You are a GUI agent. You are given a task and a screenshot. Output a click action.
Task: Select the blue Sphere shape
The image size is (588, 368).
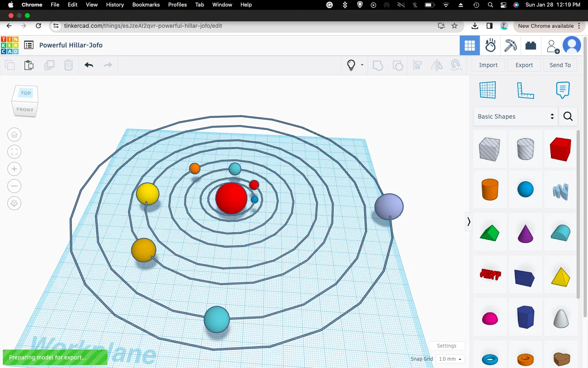click(x=525, y=189)
